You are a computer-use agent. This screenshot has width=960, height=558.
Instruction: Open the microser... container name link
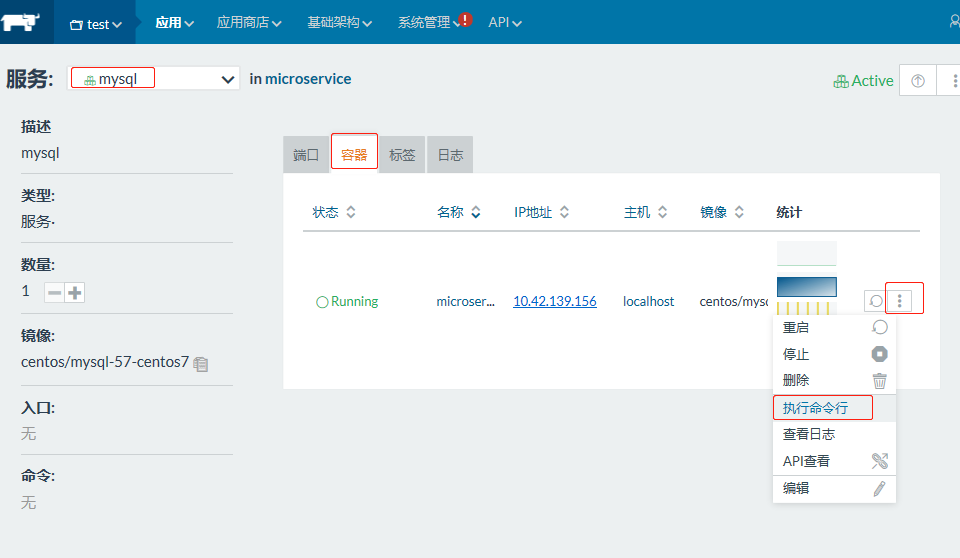(x=465, y=301)
